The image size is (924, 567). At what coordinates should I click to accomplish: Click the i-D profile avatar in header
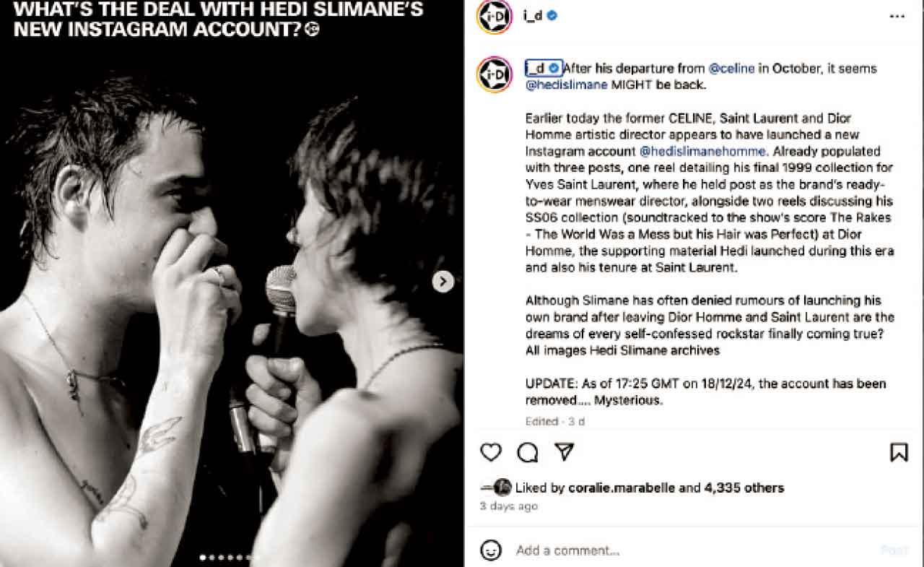tap(494, 16)
